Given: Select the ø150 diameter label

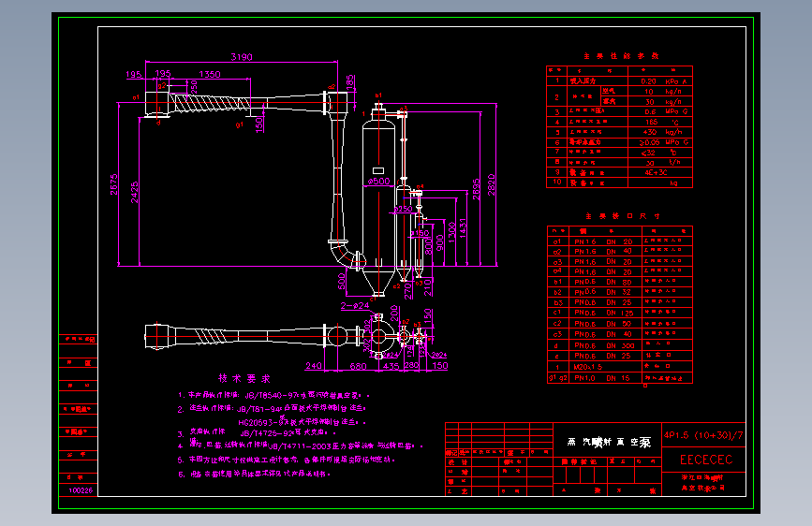Looking at the screenshot, I should (420, 233).
